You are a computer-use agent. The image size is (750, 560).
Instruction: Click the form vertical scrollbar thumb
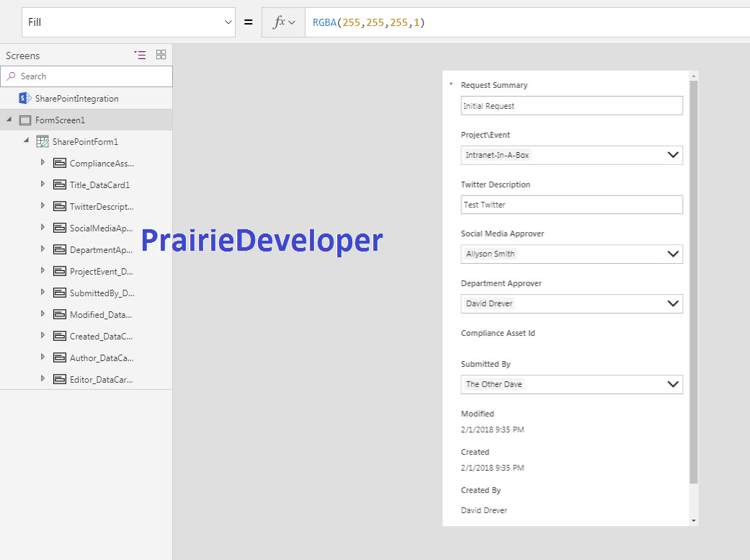pos(694,282)
